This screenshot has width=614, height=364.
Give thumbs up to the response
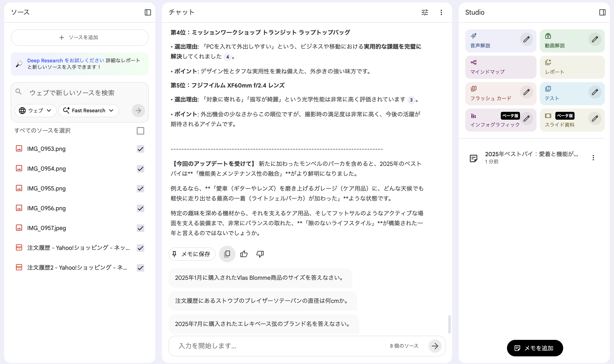pos(244,254)
